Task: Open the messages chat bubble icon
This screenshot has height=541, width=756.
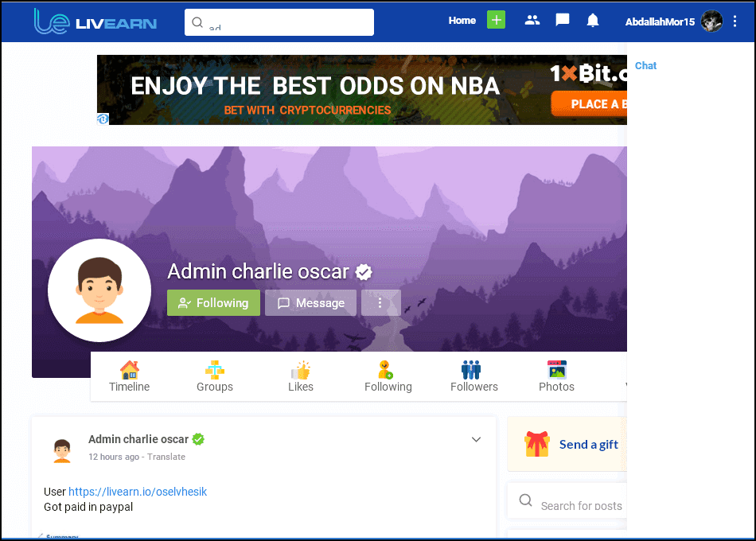Action: (x=562, y=20)
